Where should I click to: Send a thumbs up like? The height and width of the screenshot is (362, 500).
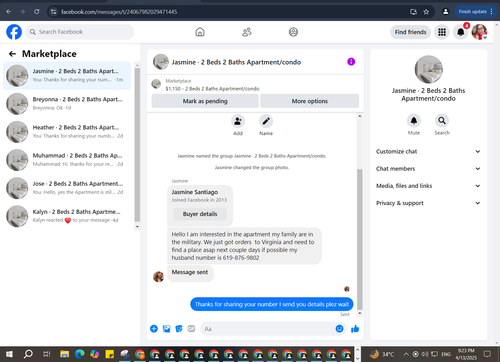[x=355, y=329]
